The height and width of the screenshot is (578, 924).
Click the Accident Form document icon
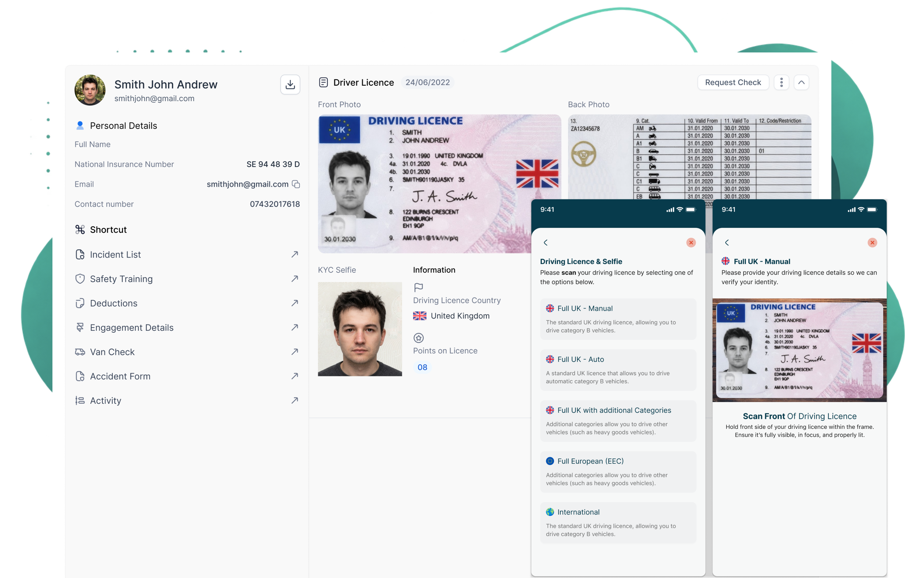pyautogui.click(x=80, y=376)
